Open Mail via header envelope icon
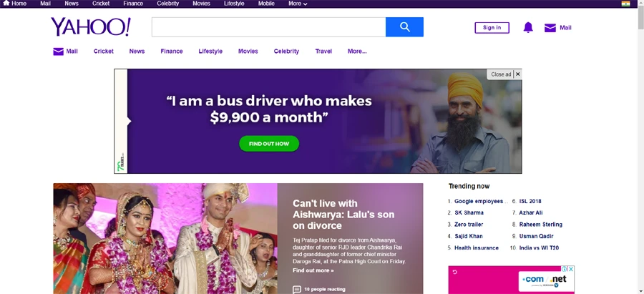This screenshot has height=294, width=644. click(x=550, y=28)
